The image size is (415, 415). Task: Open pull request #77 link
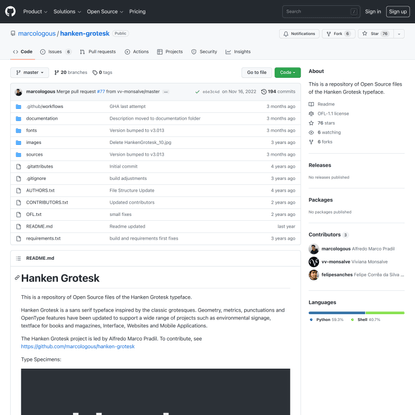[101, 92]
